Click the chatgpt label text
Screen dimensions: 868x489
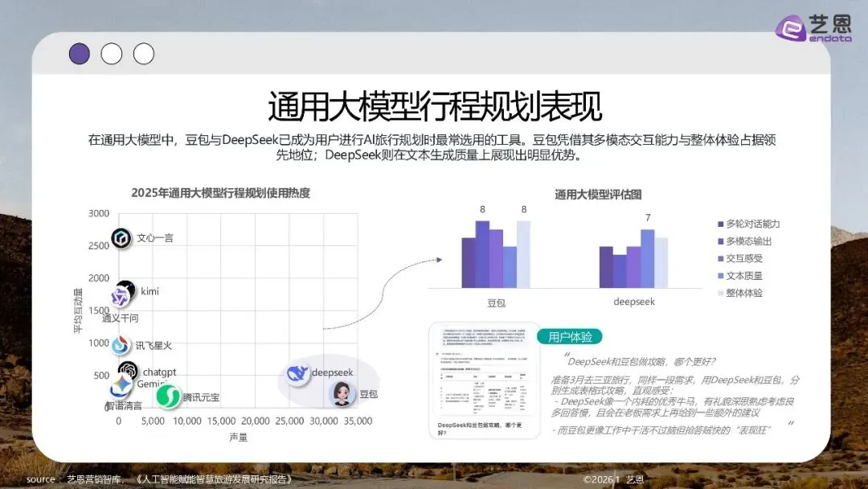159,372
